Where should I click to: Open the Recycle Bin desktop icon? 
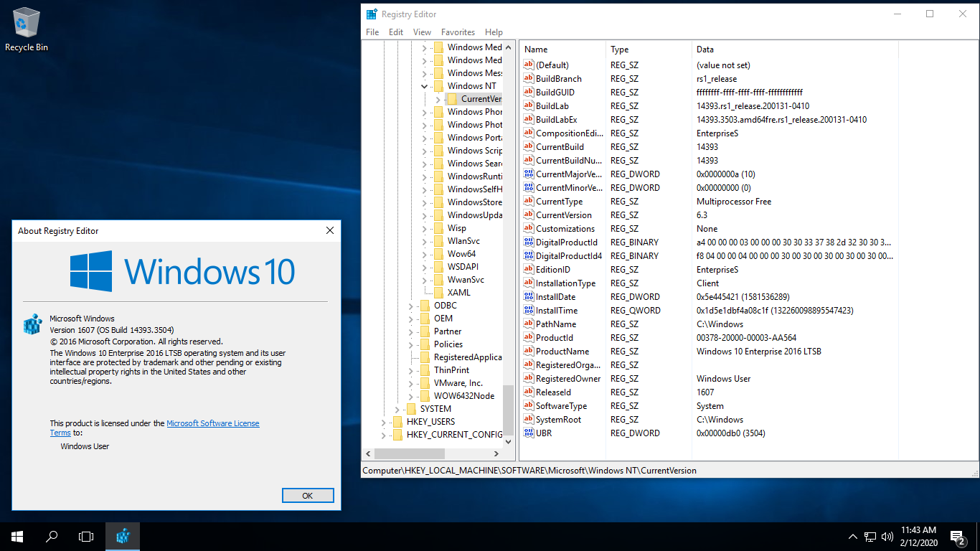click(x=27, y=30)
